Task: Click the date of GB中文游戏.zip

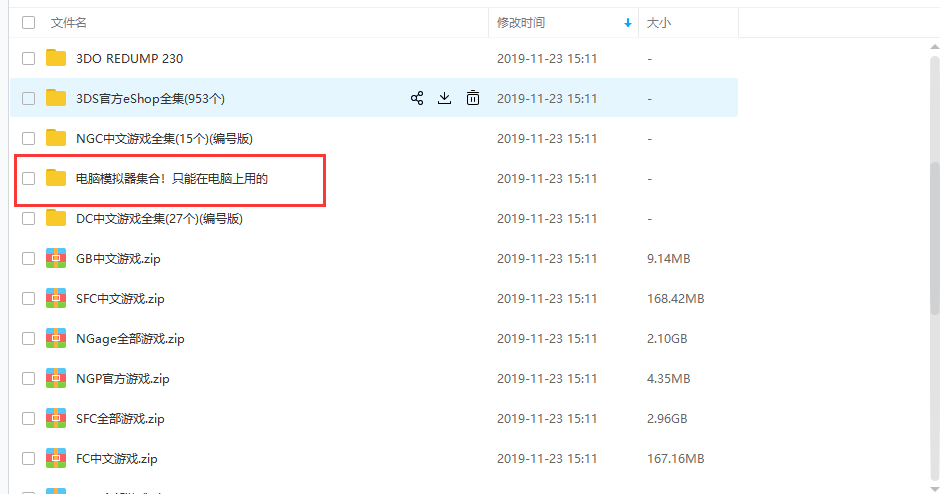Action: point(547,258)
